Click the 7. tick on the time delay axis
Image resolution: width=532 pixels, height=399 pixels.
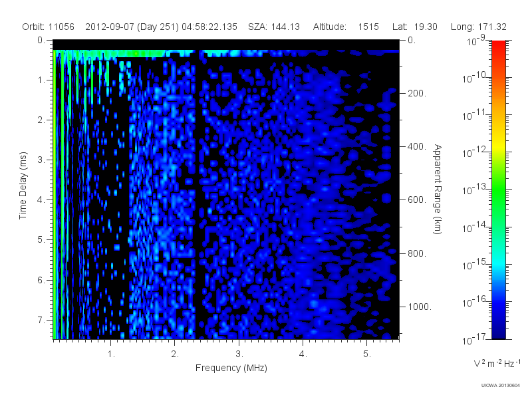click(41, 320)
